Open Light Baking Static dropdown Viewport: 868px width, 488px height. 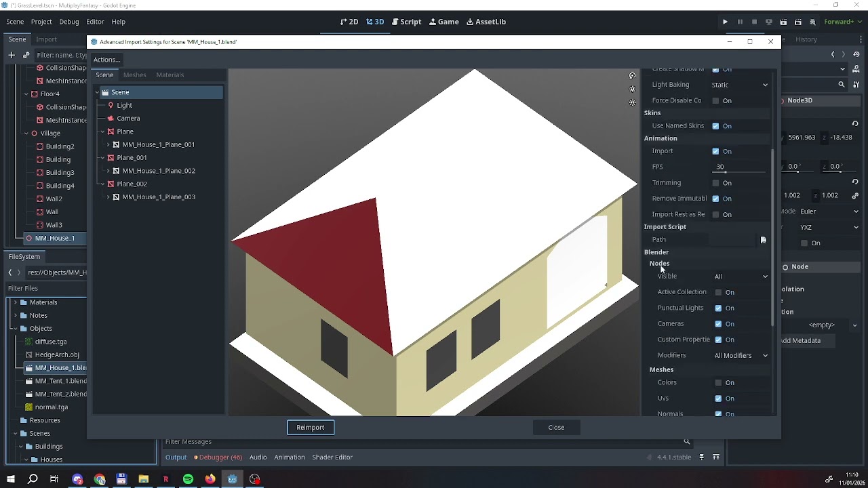[739, 85]
